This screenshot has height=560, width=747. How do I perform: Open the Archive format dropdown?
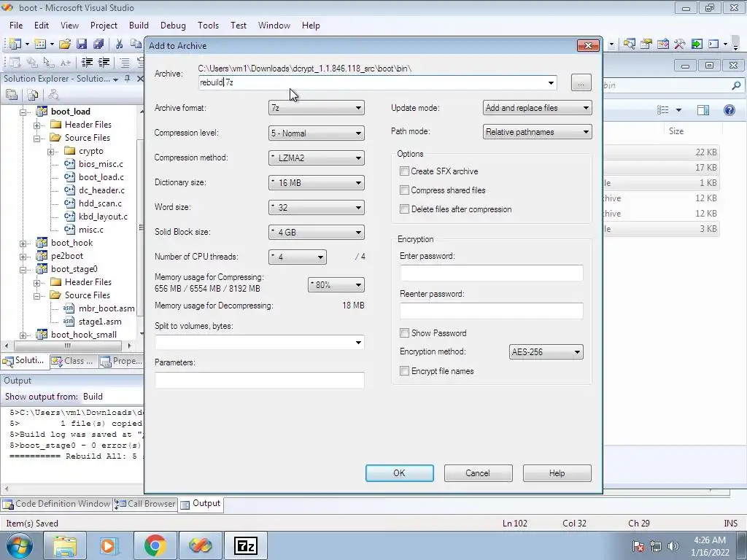point(317,108)
